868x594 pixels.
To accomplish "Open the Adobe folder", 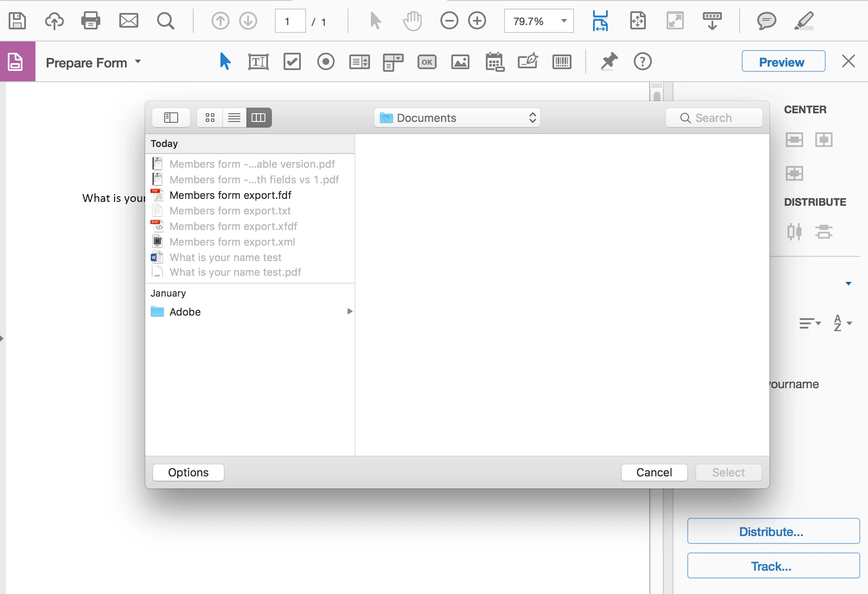I will pyautogui.click(x=185, y=312).
